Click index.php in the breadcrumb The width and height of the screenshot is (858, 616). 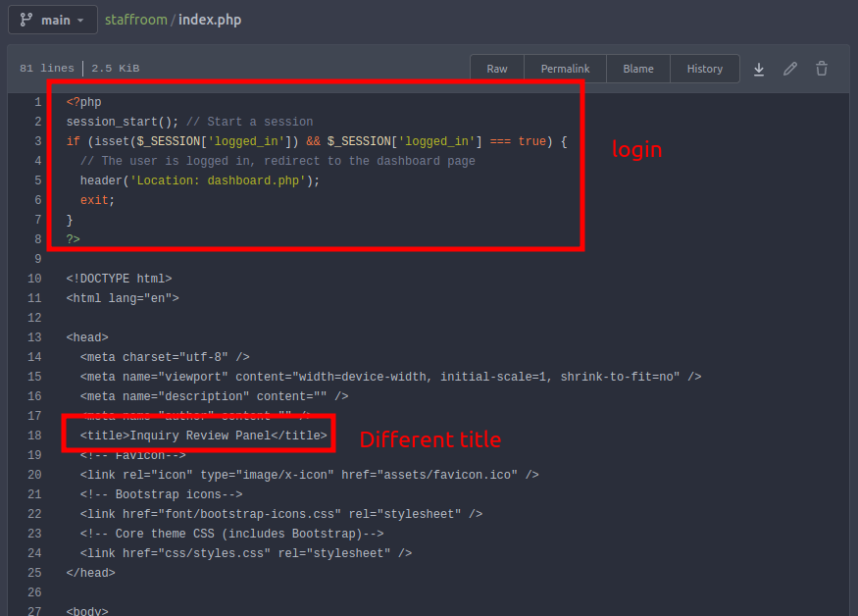pyautogui.click(x=210, y=20)
